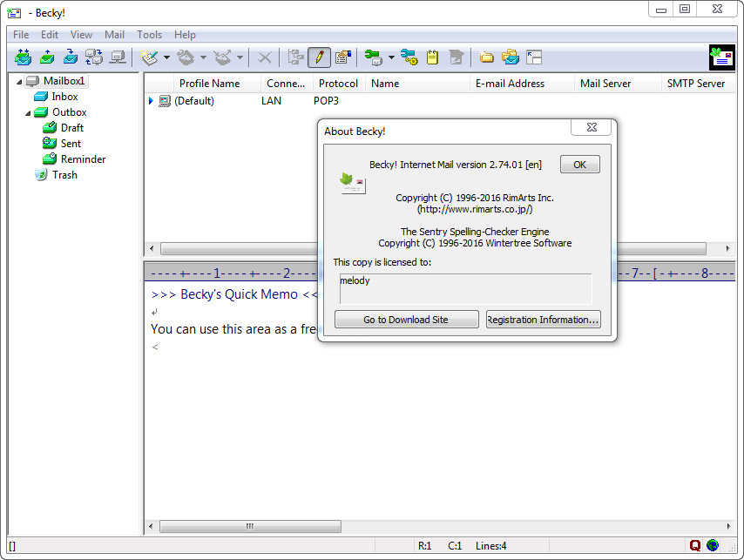This screenshot has width=744, height=560.
Task: Click Go to Download Site button
Action: pyautogui.click(x=406, y=320)
